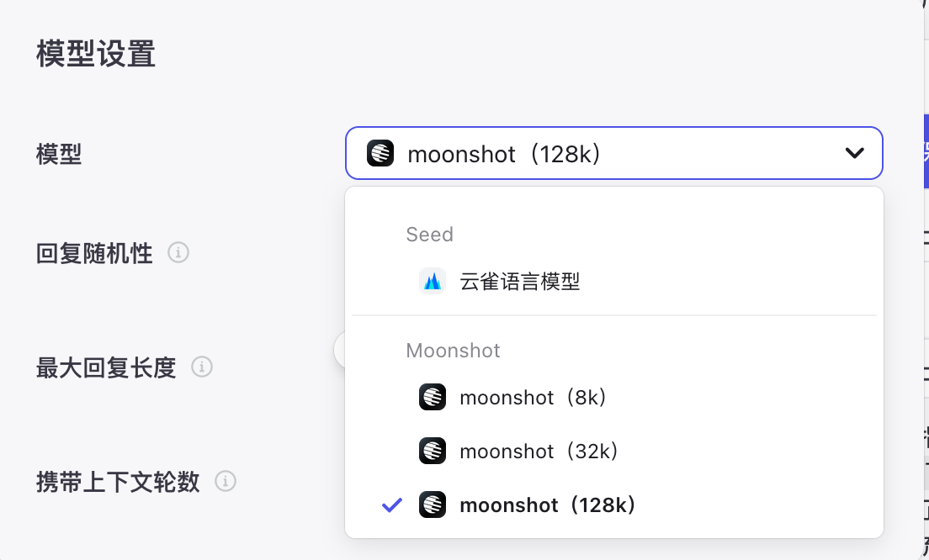Click the Moonshot icon next to moonshot（32k）
The width and height of the screenshot is (929, 560).
click(x=432, y=451)
